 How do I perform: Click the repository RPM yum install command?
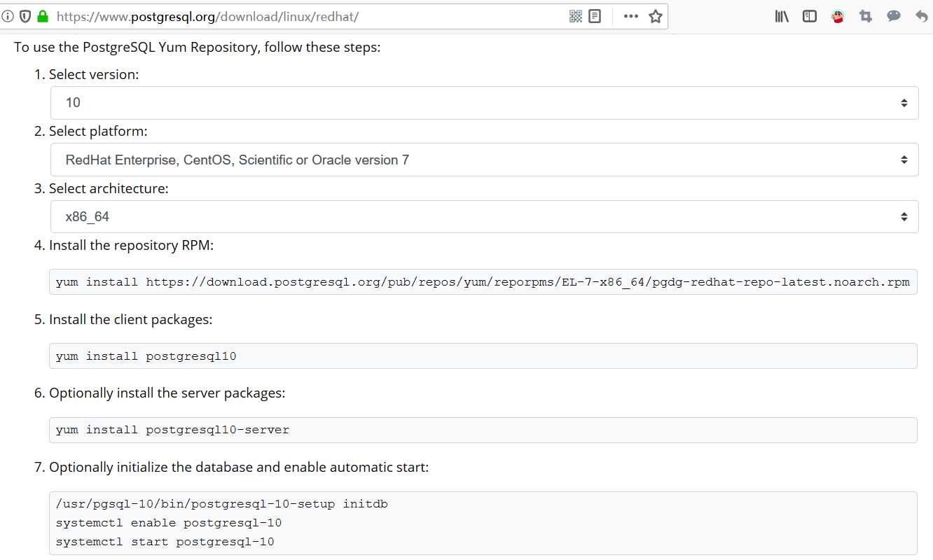[483, 282]
